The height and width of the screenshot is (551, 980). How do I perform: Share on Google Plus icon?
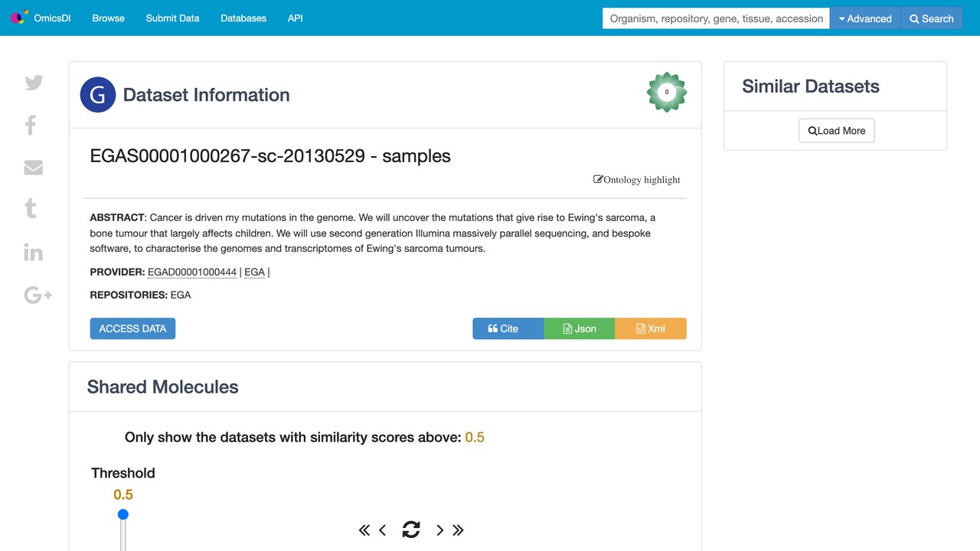[38, 295]
